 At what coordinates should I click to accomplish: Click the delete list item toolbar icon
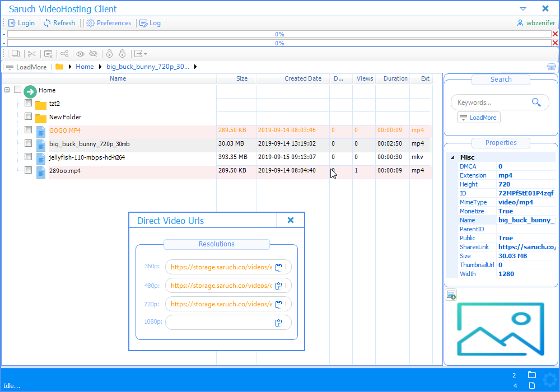[x=48, y=54]
